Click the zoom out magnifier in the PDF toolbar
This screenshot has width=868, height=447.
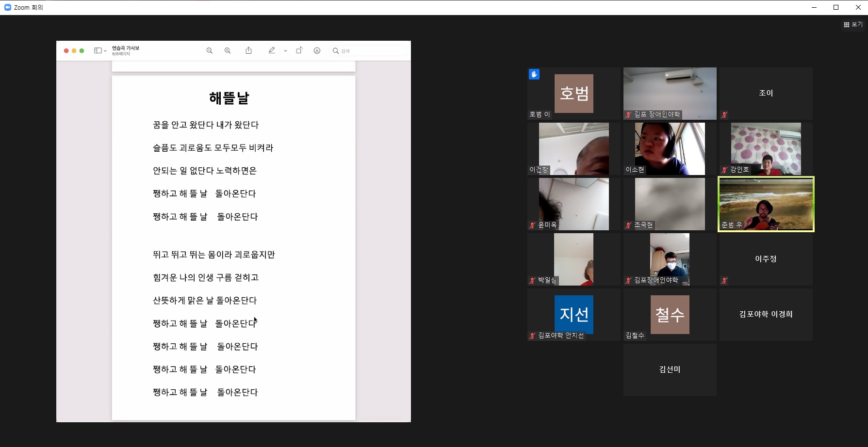pyautogui.click(x=210, y=50)
